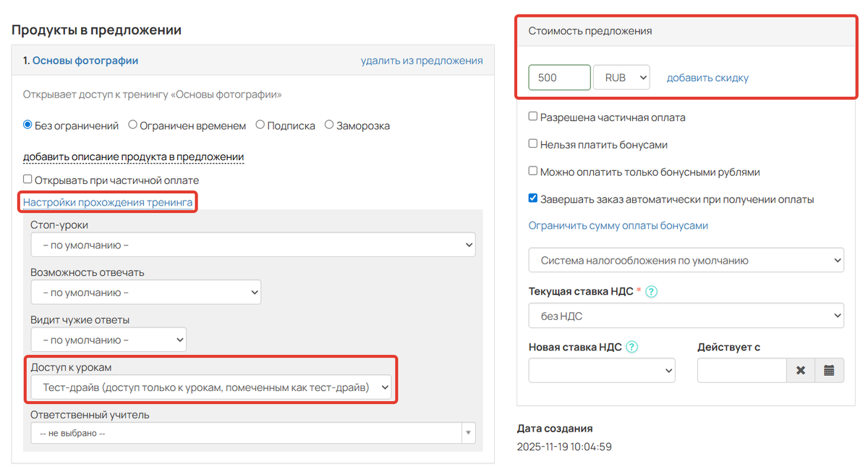Viewport: 868px width, 467px height.
Task: Open the 'Доступ к урокам' dropdown
Action: [210, 388]
